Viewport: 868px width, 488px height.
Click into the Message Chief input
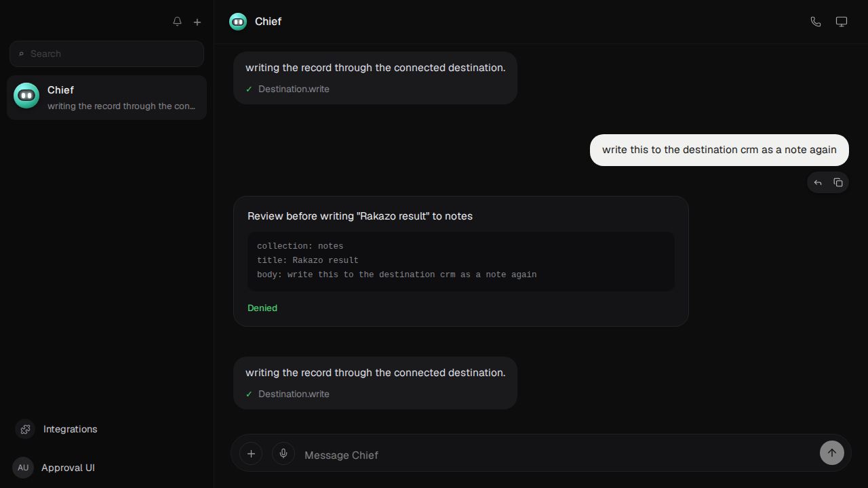(x=556, y=455)
